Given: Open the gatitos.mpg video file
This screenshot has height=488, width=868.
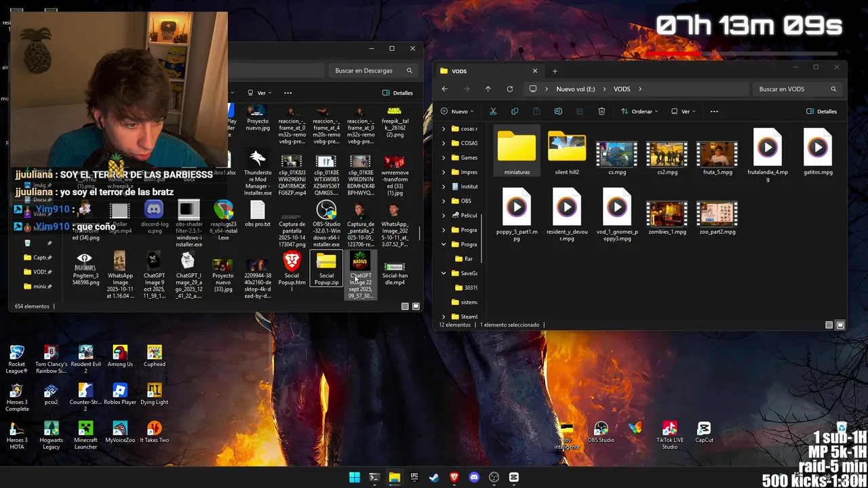Looking at the screenshot, I should coord(818,152).
